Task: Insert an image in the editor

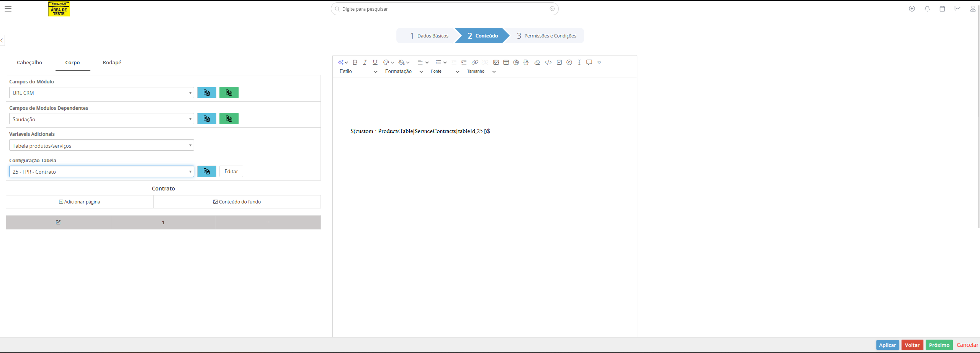Action: [x=496, y=62]
